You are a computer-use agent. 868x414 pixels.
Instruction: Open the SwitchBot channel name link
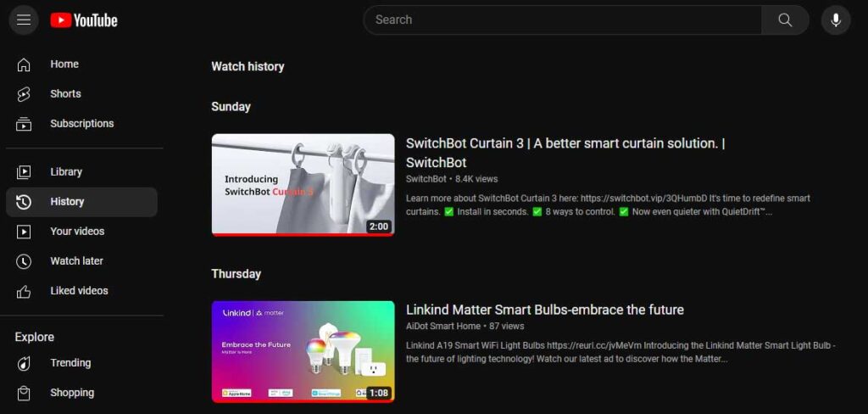coord(426,179)
